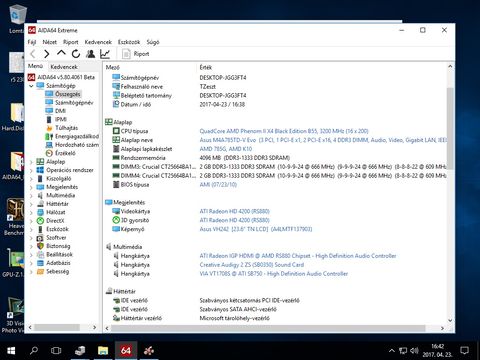Click the Refresh toolbar icon
Image resolution: width=480 pixels, height=360 pixels.
(x=76, y=54)
